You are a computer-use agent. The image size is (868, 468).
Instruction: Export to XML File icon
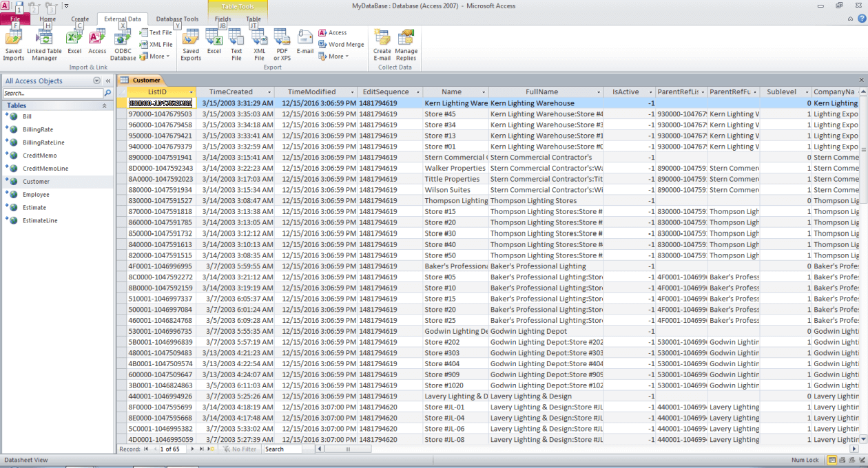259,44
